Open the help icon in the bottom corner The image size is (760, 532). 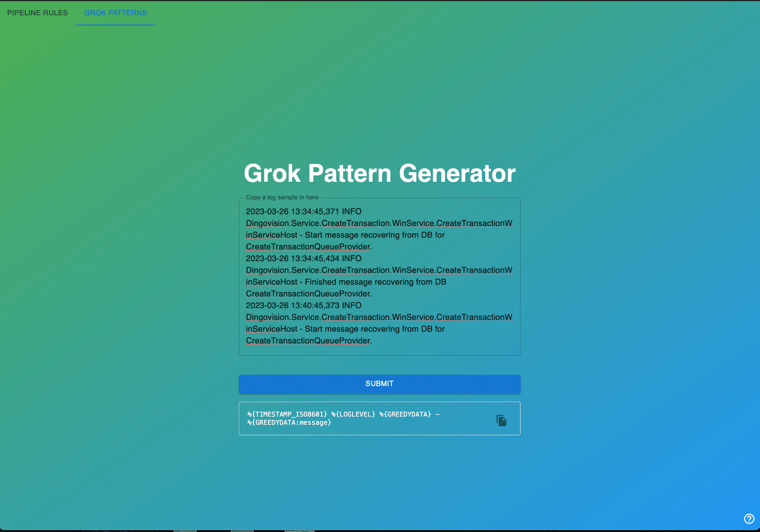(x=749, y=519)
